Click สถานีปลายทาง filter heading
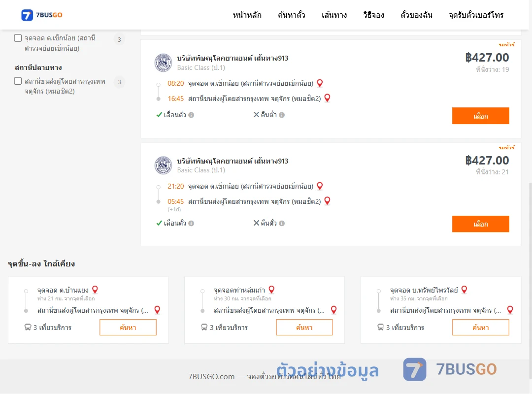 click(38, 67)
